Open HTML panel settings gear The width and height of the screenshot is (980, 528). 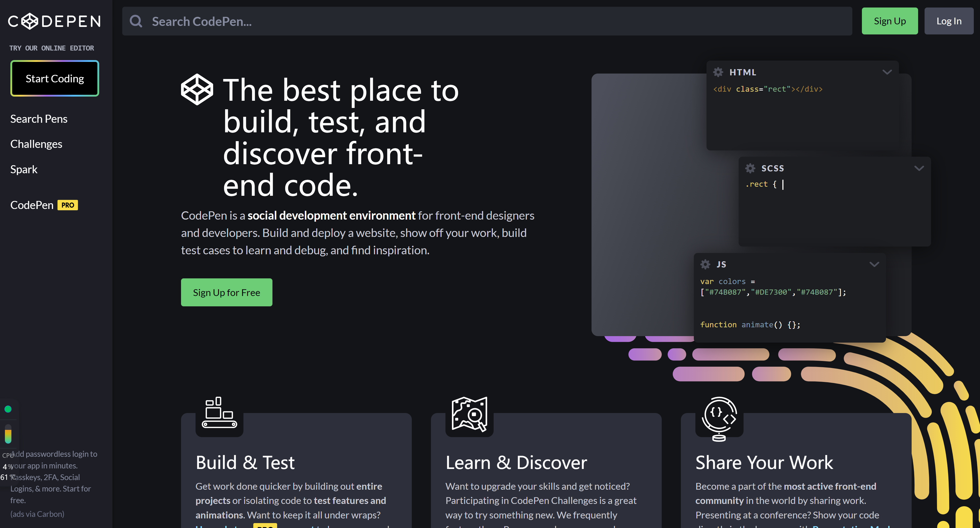point(718,72)
